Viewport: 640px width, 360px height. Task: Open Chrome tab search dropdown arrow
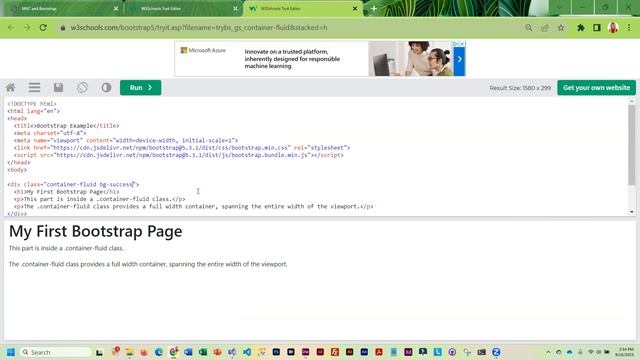(560, 7)
